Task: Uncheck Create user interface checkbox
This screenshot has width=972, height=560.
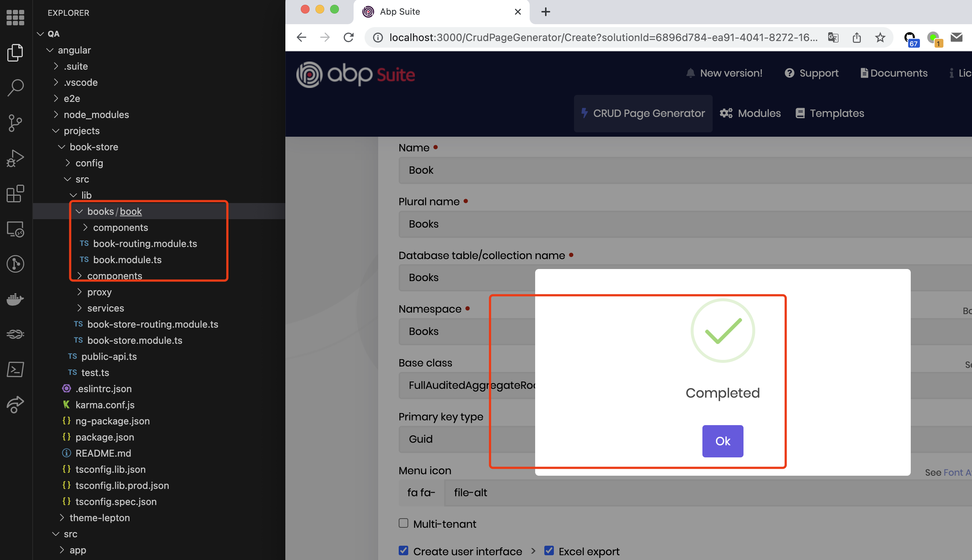Action: [x=403, y=550]
